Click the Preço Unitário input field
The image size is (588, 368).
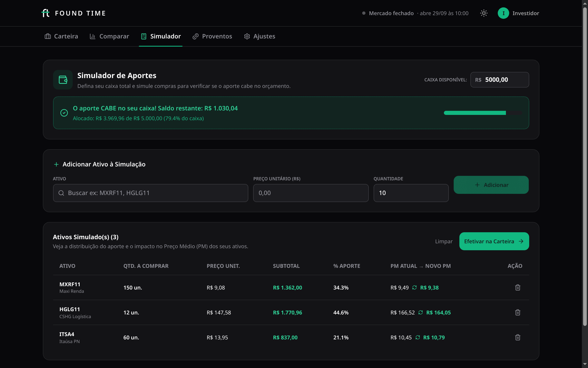[x=311, y=193]
